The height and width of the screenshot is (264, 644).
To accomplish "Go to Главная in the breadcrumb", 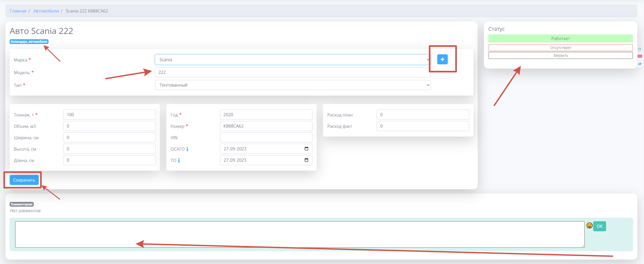I will [18, 11].
